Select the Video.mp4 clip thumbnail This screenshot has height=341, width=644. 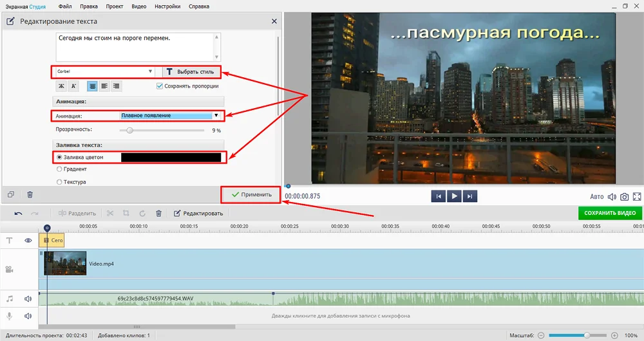65,263
